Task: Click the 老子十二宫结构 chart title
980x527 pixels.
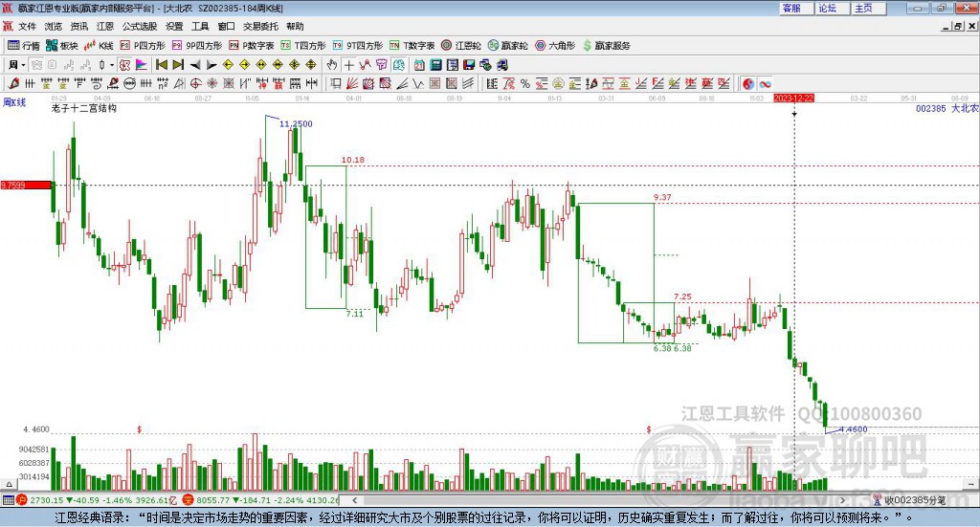Action: tap(84, 109)
